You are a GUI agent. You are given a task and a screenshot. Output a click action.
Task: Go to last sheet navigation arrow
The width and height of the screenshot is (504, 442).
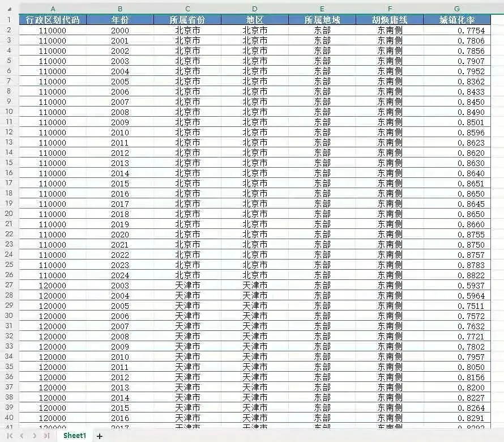46,436
